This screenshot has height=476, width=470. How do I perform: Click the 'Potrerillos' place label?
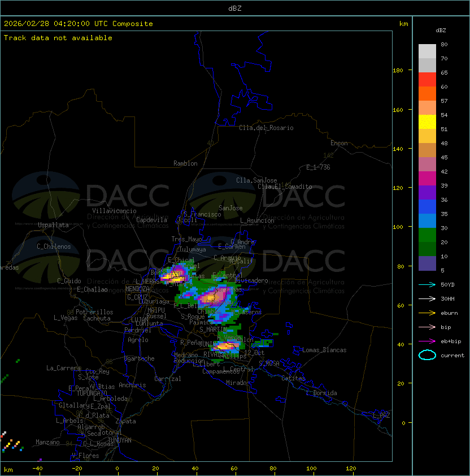tap(94, 312)
